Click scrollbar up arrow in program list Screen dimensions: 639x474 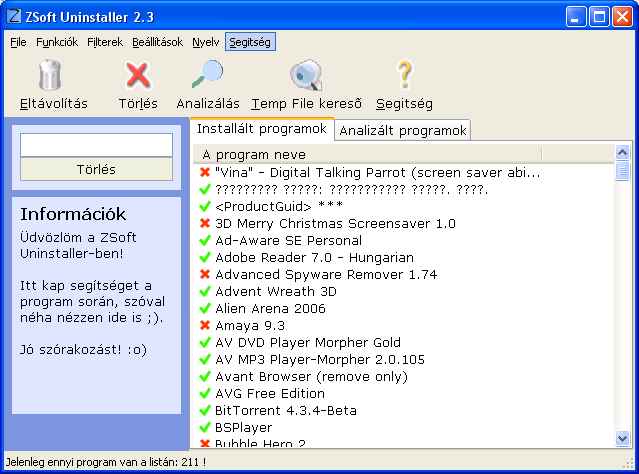point(622,152)
